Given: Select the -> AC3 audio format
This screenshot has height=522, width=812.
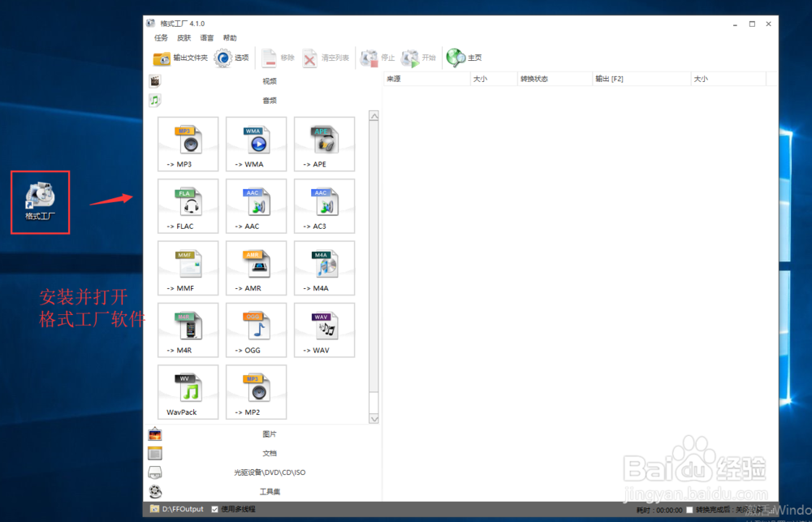Looking at the screenshot, I should (x=324, y=206).
